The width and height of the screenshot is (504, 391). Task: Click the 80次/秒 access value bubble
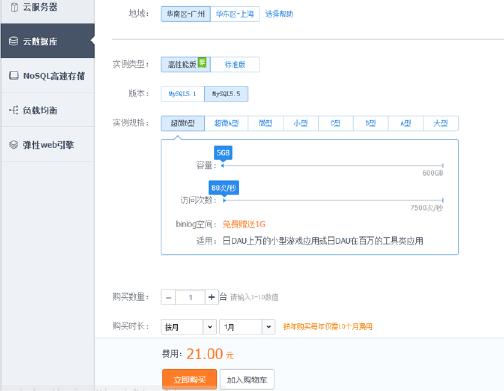click(224, 188)
